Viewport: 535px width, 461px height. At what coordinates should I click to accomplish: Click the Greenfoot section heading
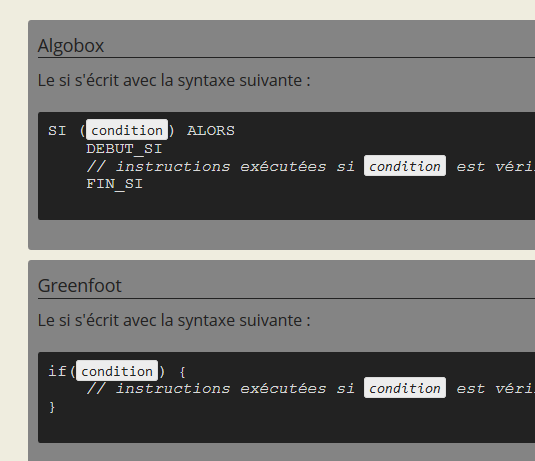(x=79, y=286)
